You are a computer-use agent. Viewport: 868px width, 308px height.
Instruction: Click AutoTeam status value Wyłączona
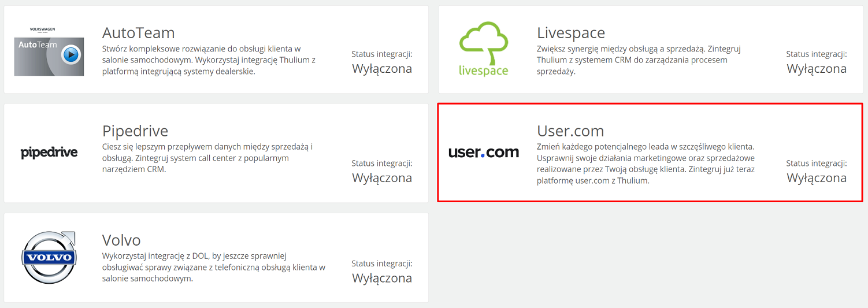pyautogui.click(x=382, y=69)
